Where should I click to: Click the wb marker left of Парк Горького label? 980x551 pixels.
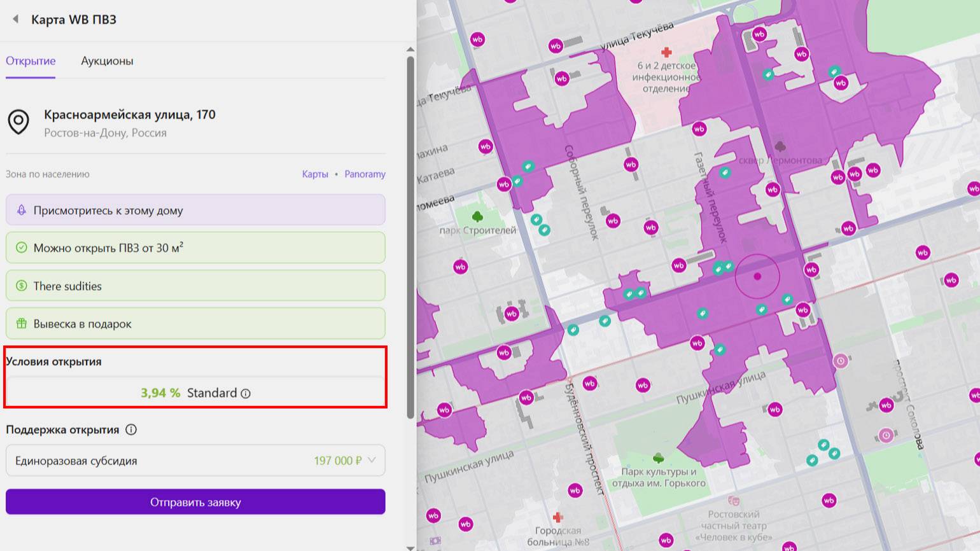pos(575,491)
